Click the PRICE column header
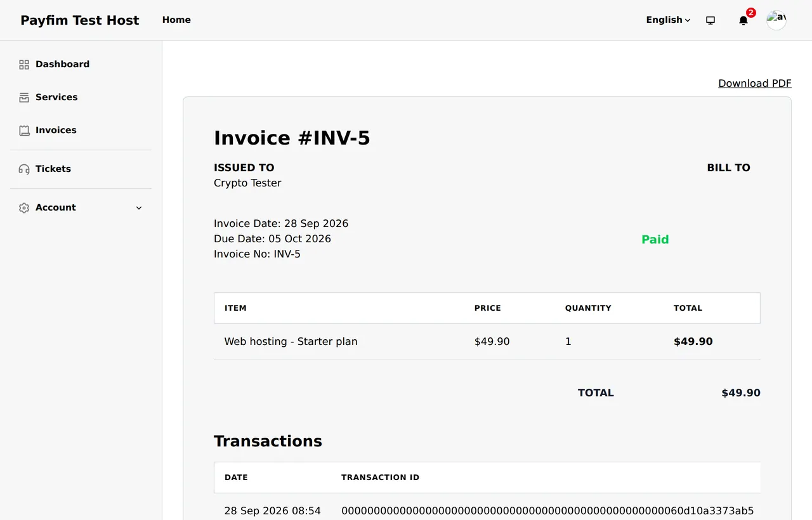This screenshot has width=812, height=520. click(x=488, y=308)
